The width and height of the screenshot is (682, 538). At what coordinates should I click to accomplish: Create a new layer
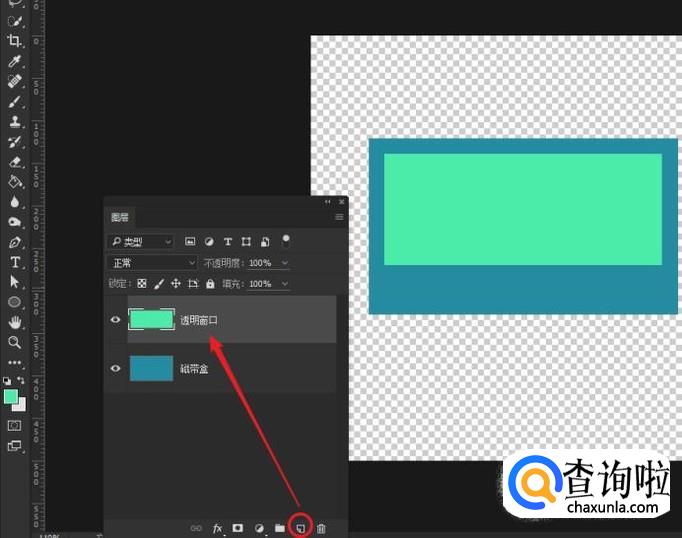pyautogui.click(x=301, y=528)
